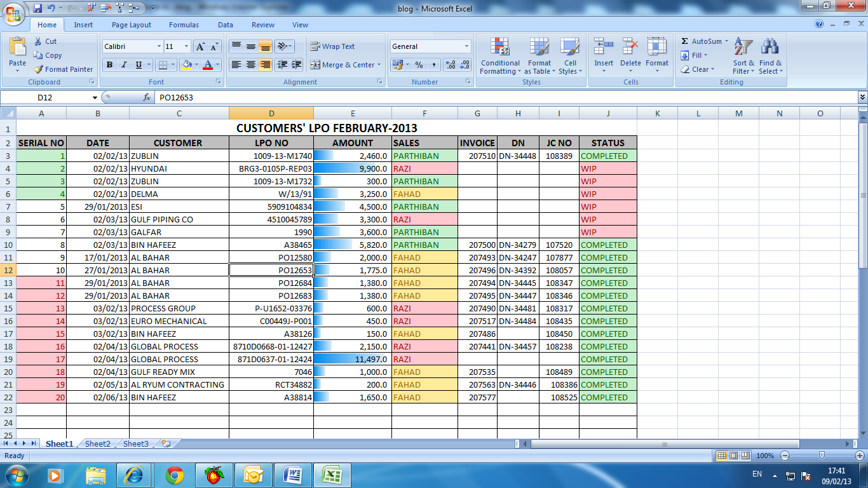Apply Fill Color paint bucket
Image resolution: width=868 pixels, height=488 pixels.
pyautogui.click(x=186, y=65)
